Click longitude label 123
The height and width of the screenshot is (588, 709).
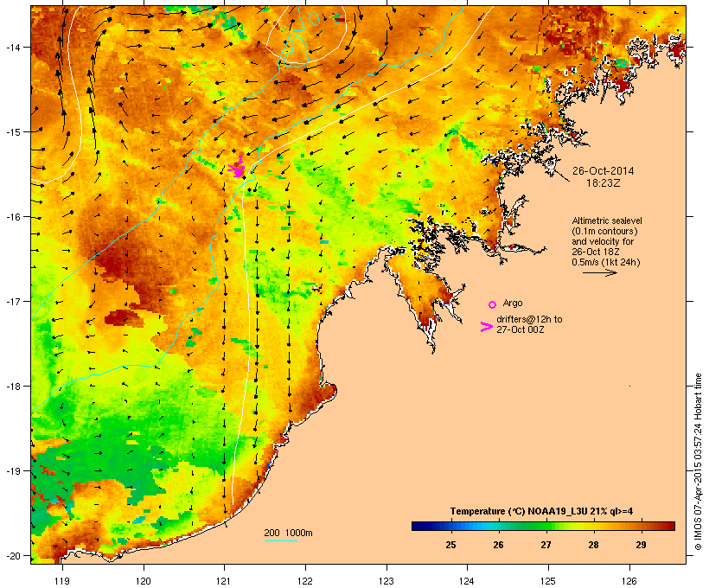[386, 581]
